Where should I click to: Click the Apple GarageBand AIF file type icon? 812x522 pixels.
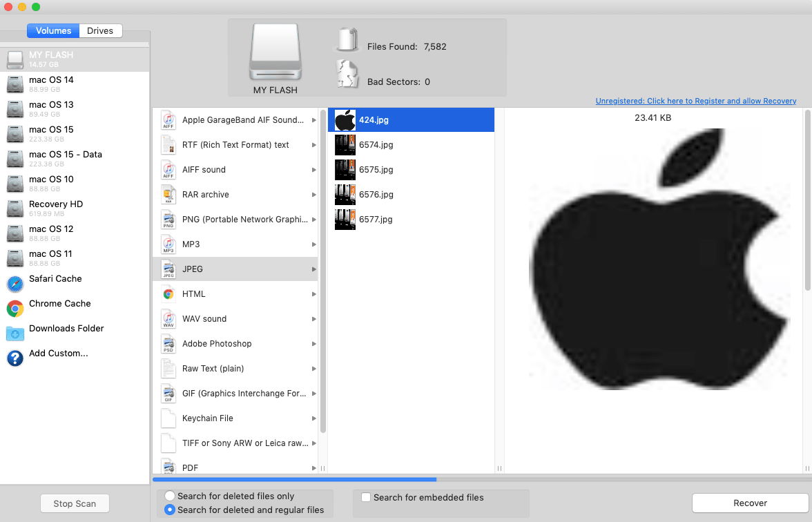[x=168, y=120]
